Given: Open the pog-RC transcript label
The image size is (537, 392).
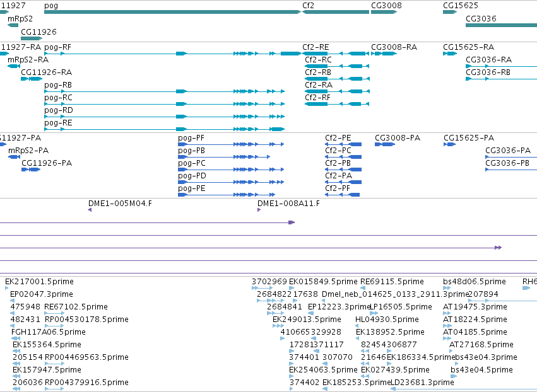Looking at the screenshot, I should (58, 98).
